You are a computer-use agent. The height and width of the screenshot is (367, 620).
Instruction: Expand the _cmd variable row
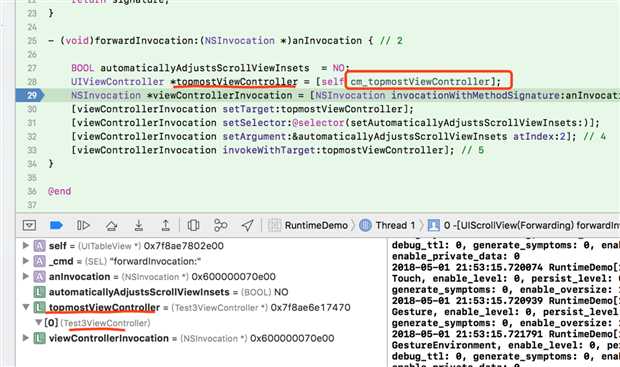tap(26, 261)
